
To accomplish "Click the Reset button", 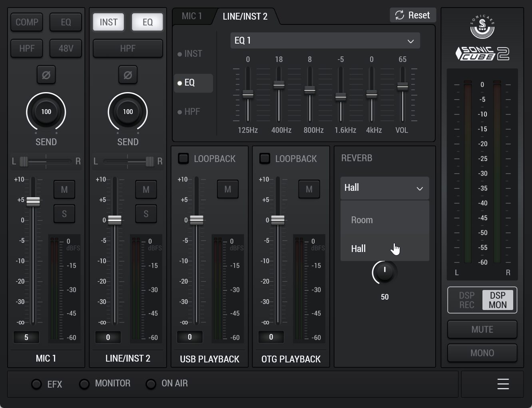I will pyautogui.click(x=412, y=15).
